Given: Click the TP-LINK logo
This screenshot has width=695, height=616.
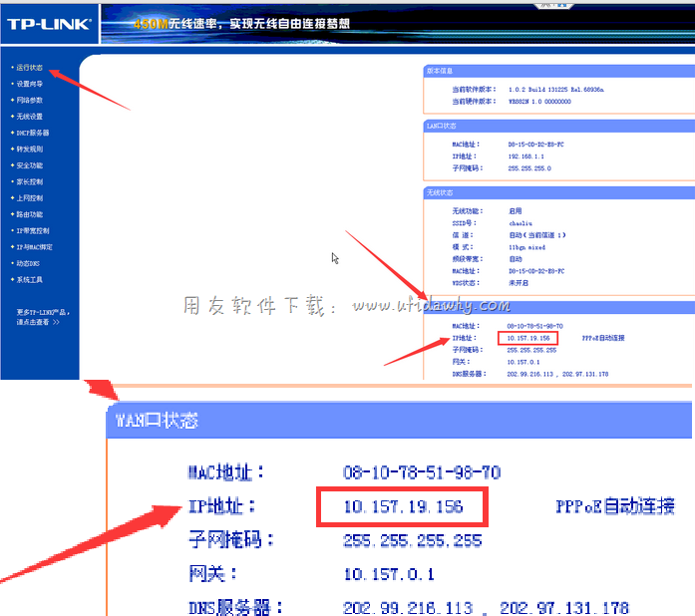Looking at the screenshot, I should [x=49, y=24].
